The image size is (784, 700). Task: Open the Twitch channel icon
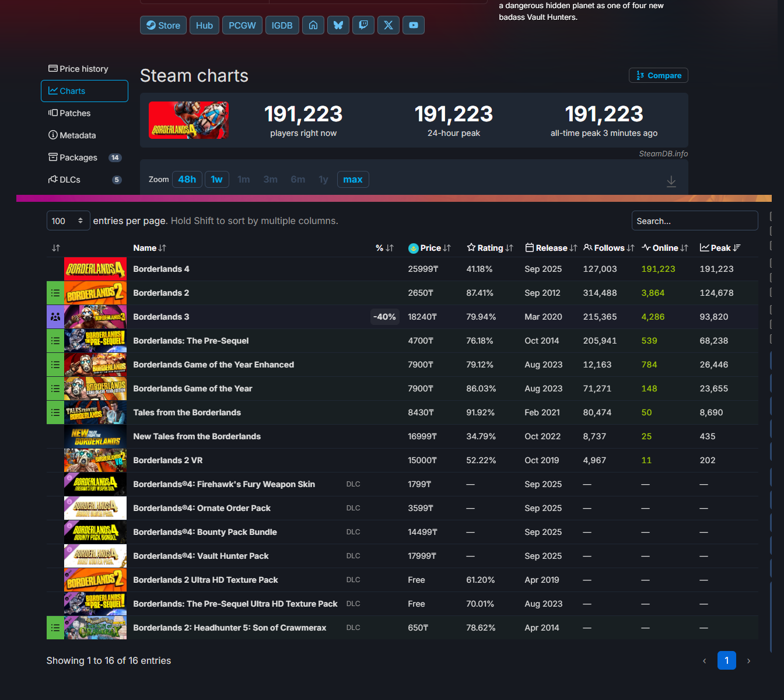pyautogui.click(x=363, y=25)
